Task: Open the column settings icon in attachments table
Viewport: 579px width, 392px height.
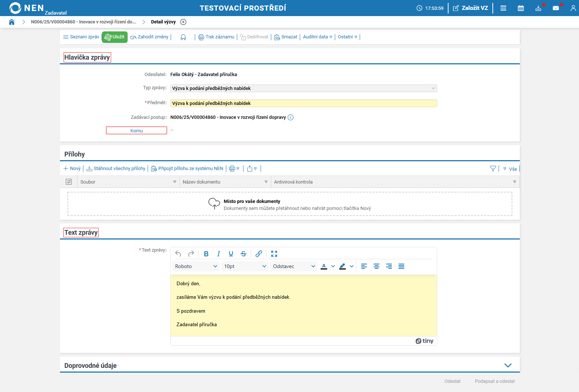Action: tap(69, 182)
